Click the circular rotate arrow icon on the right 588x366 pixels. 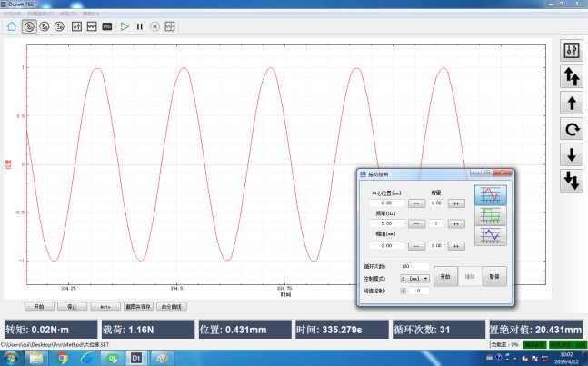tap(573, 129)
